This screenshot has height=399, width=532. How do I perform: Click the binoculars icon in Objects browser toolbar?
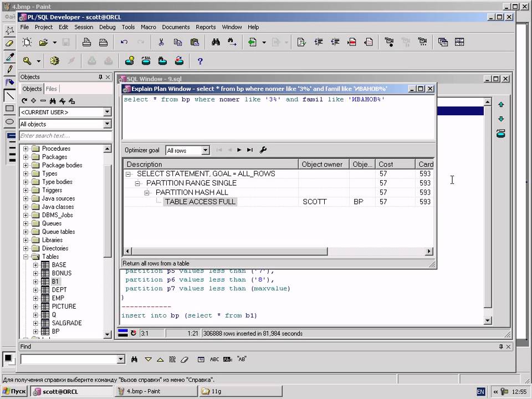52,101
